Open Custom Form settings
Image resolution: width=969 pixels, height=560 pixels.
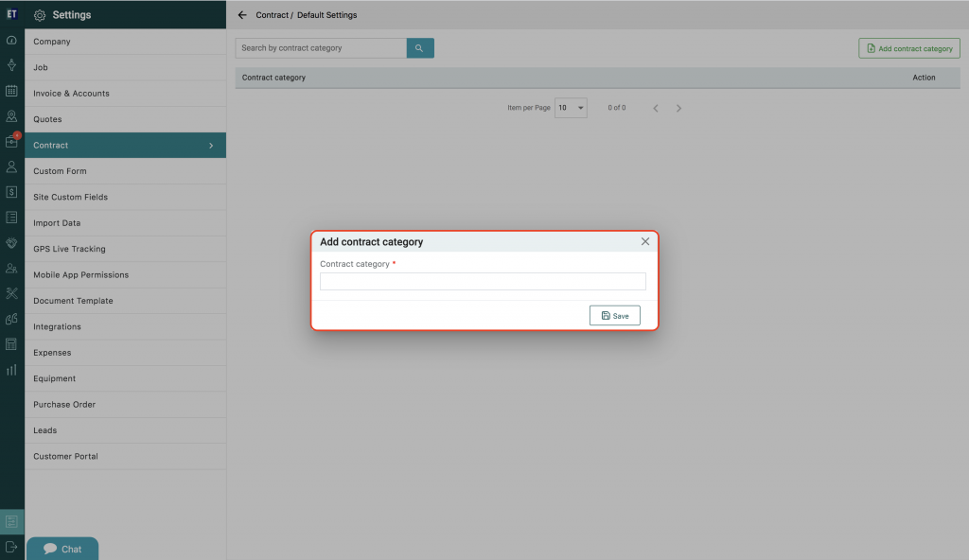point(126,171)
